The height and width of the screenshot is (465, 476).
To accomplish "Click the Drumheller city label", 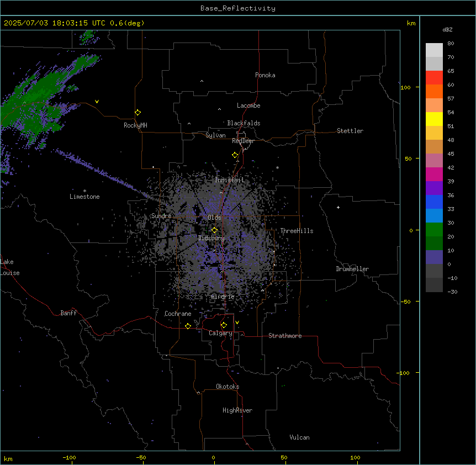I will click(352, 269).
